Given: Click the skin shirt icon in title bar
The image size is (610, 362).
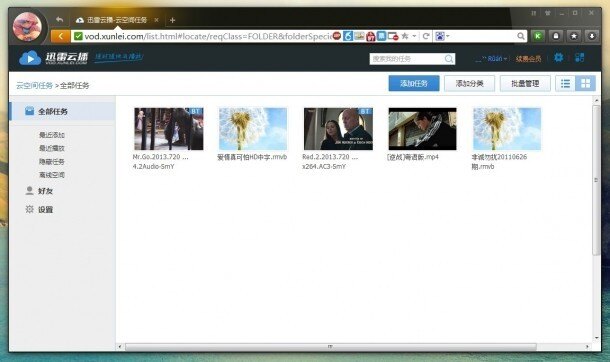Looking at the screenshot, I should click(x=548, y=13).
